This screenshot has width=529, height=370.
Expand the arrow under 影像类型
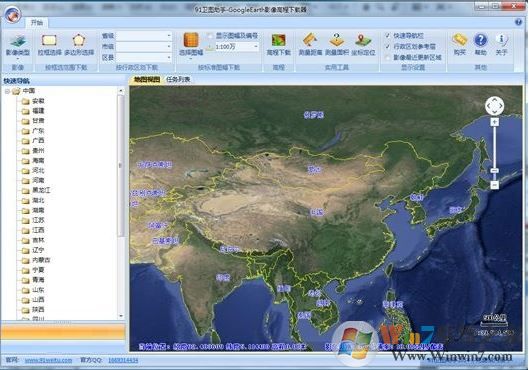pos(18,59)
